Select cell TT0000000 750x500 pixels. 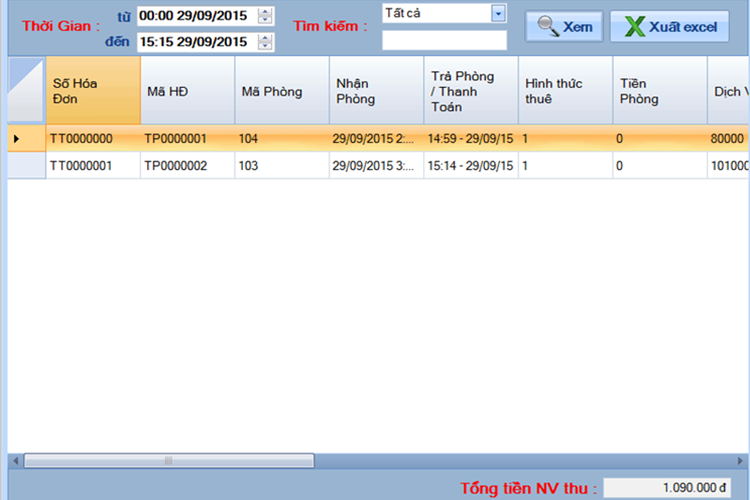[x=93, y=139]
